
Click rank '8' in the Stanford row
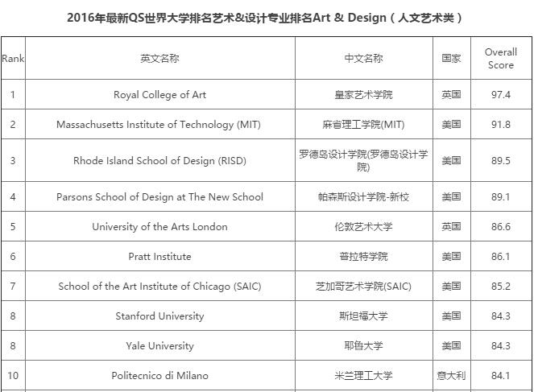pyautogui.click(x=13, y=316)
